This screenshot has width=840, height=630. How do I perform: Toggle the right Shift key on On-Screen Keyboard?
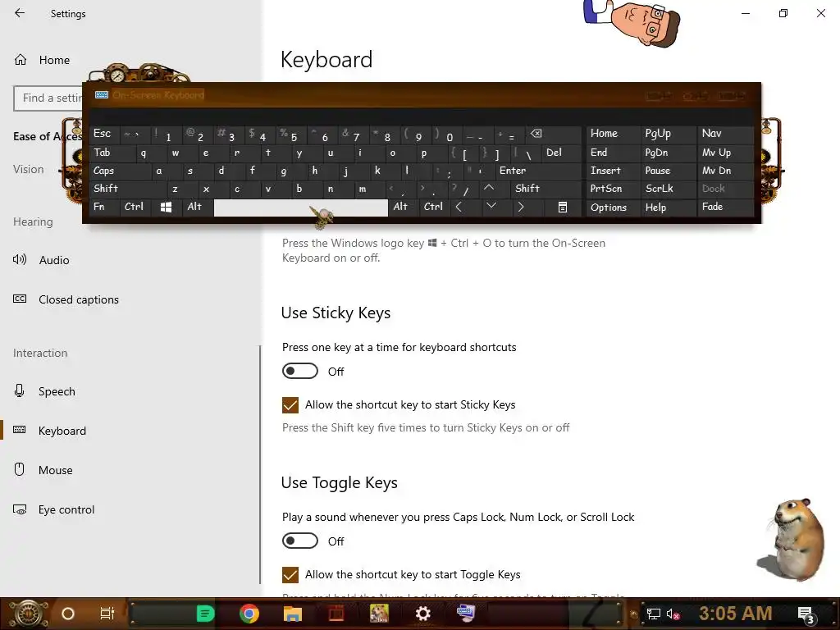coord(546,189)
